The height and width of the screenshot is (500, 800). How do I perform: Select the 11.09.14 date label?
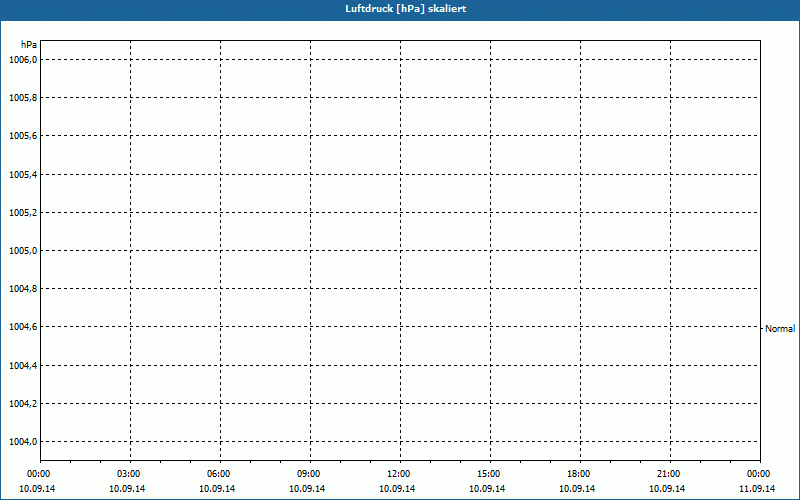point(758,489)
